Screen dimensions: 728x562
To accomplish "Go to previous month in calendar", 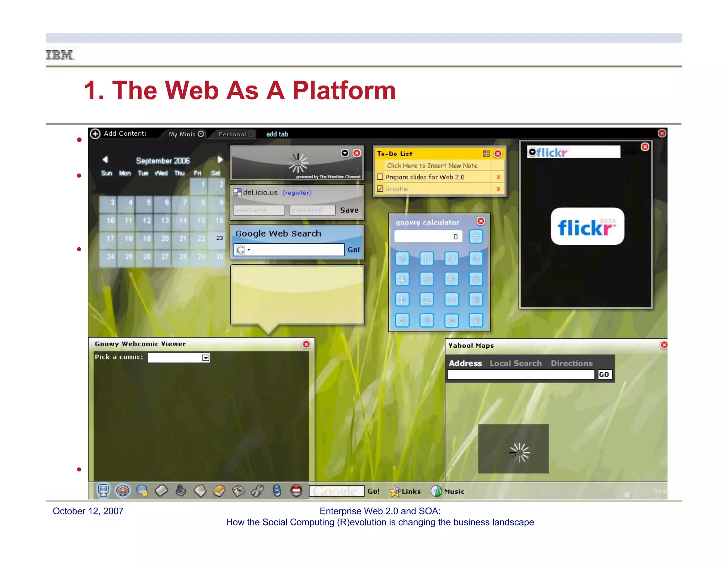I will pos(105,160).
